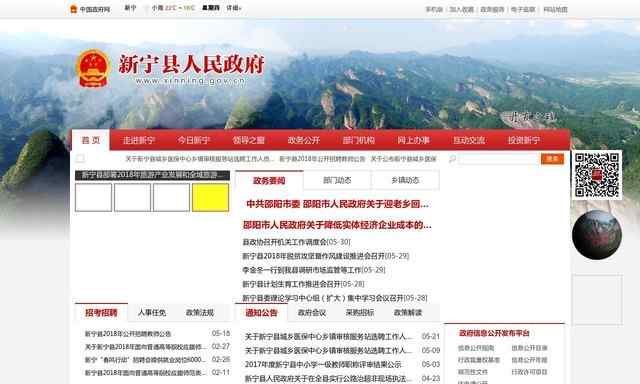Open headline 邵阳市人民政府关于降低实体经济企业成本
The width and height of the screenshot is (640, 384).
tap(337, 225)
